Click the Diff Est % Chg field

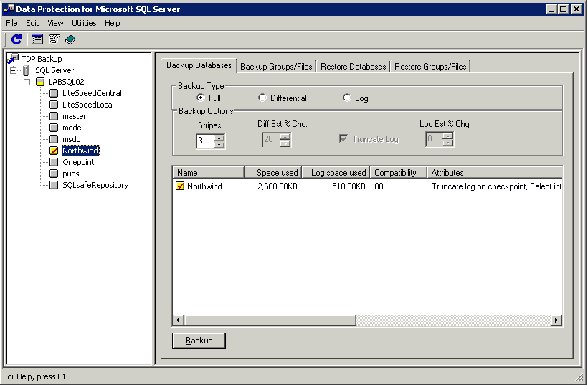pyautogui.click(x=271, y=140)
